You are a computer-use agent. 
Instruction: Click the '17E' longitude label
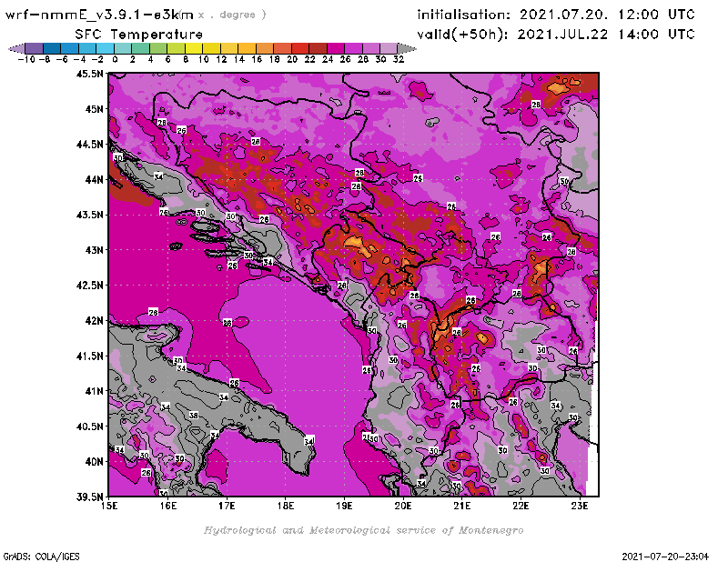[x=227, y=506]
